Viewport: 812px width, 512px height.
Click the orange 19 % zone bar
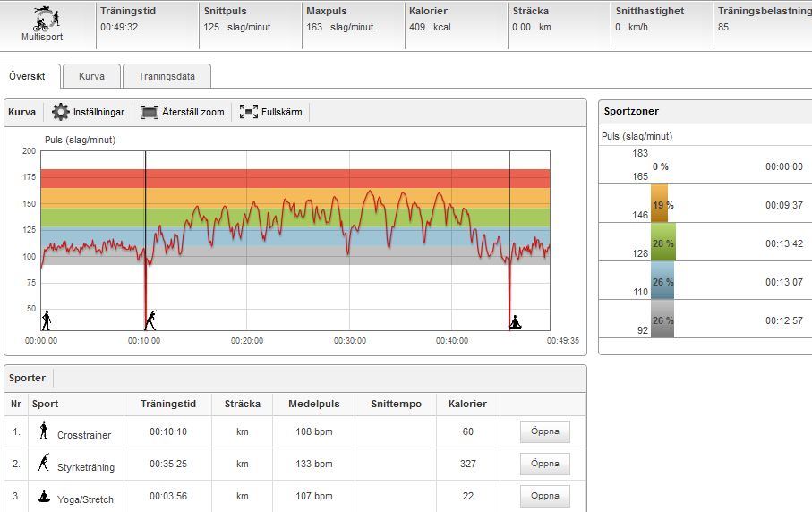[x=659, y=204]
